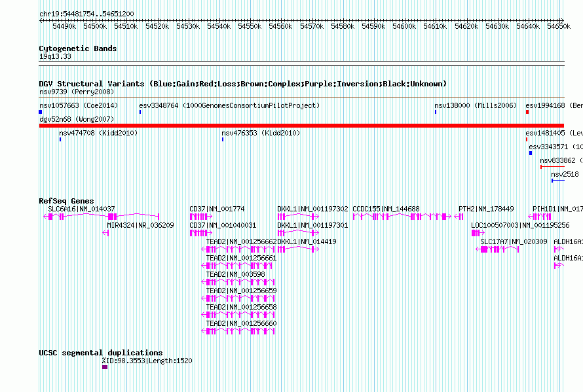Open the UCSC segmental duplications track title

click(x=101, y=353)
